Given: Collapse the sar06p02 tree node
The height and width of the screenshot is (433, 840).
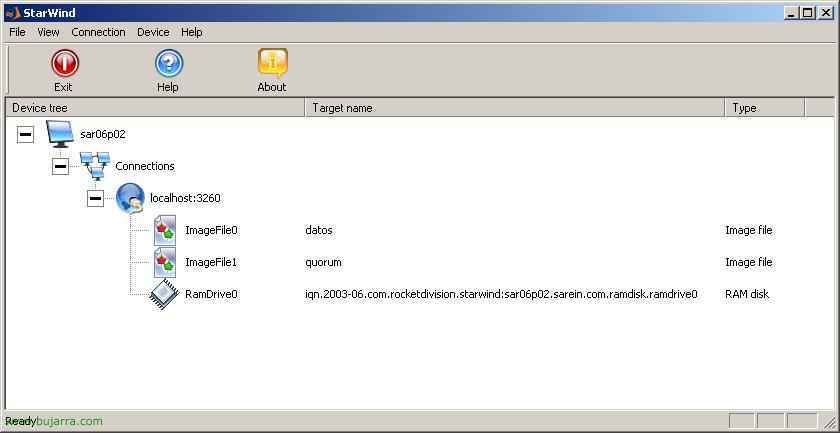Looking at the screenshot, I should (x=25, y=134).
